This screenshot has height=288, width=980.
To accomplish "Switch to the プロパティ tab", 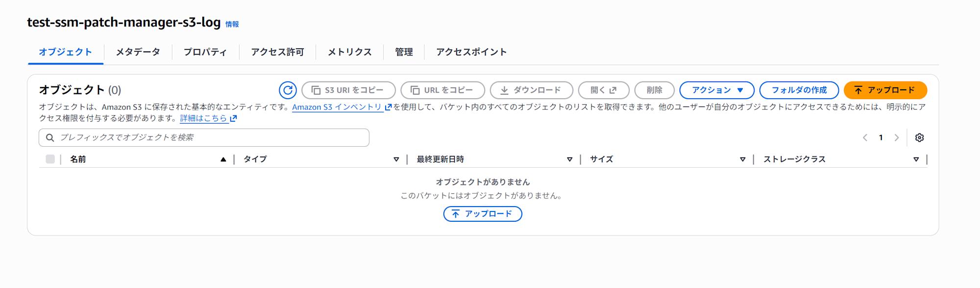I will click(205, 52).
